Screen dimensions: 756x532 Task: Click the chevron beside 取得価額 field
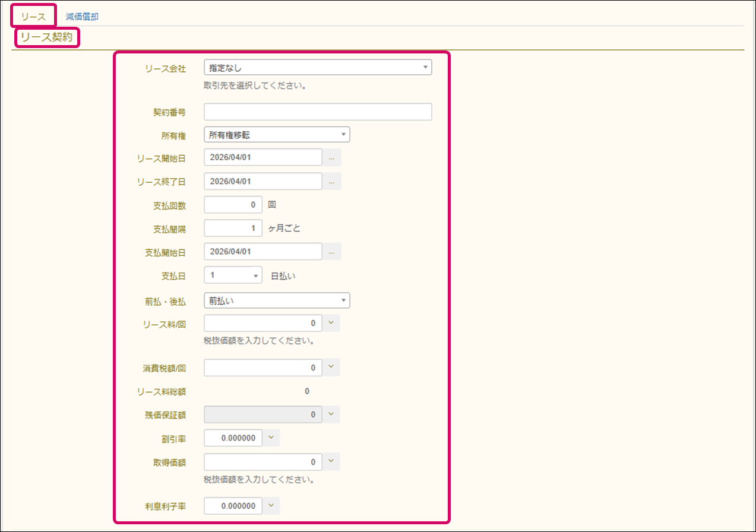click(331, 461)
